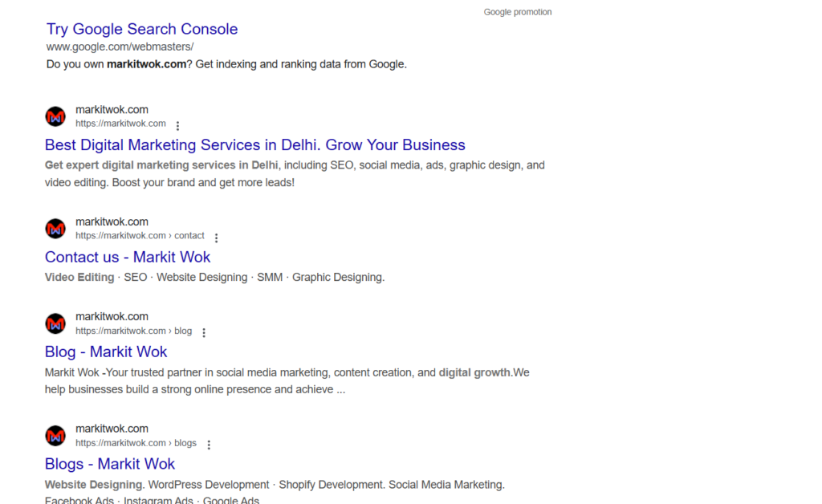Click the https://markitwok.com URL of first result
Image resolution: width=822 pixels, height=504 pixels.
(x=120, y=124)
